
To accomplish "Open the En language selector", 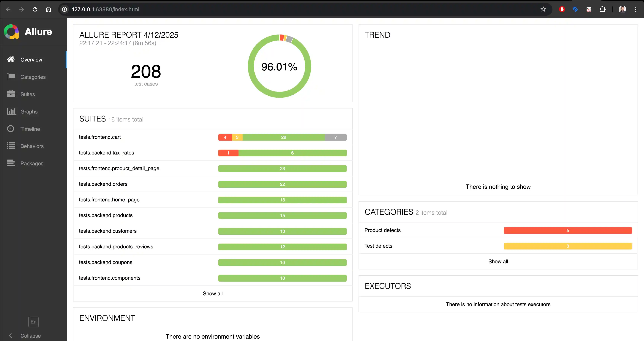I will [33, 322].
